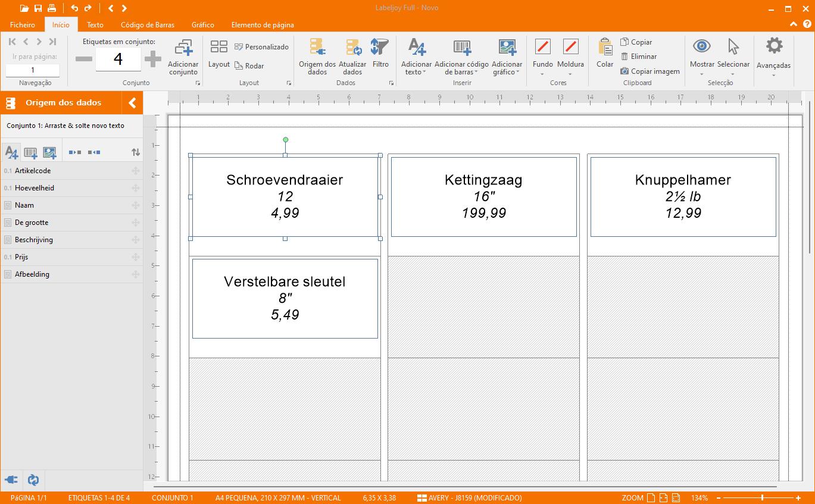
Task: Switch to the Texto tab
Action: tap(95, 25)
